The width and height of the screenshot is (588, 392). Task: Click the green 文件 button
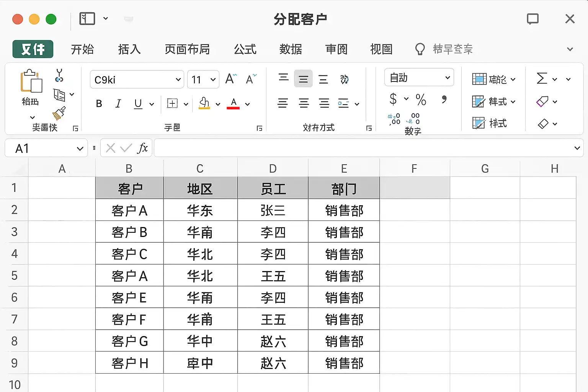33,49
